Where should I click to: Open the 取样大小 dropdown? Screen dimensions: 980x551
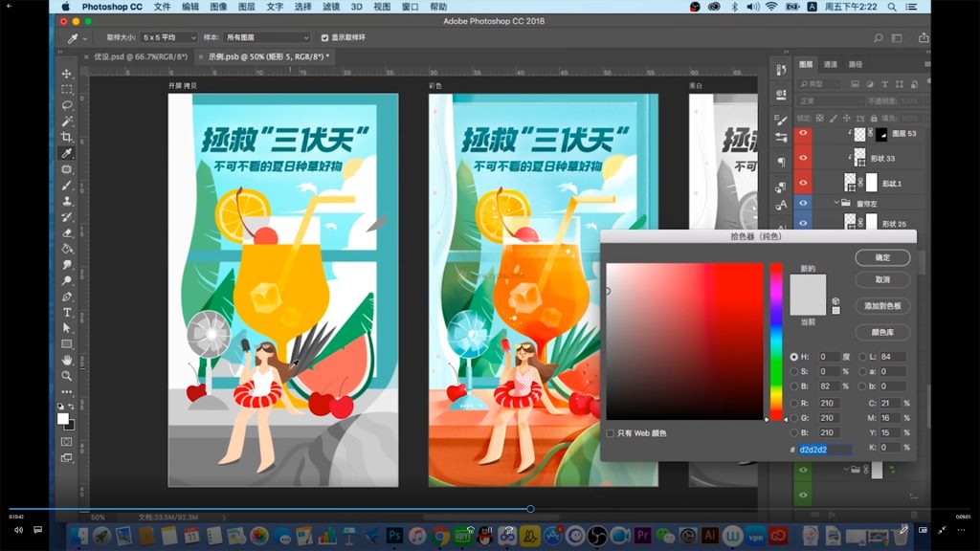tap(168, 38)
